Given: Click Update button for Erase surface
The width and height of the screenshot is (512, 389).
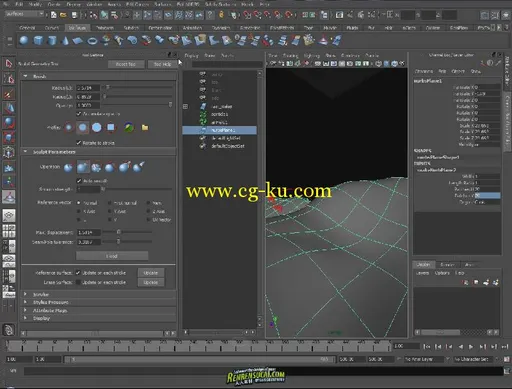Looking at the screenshot, I should [x=151, y=282].
